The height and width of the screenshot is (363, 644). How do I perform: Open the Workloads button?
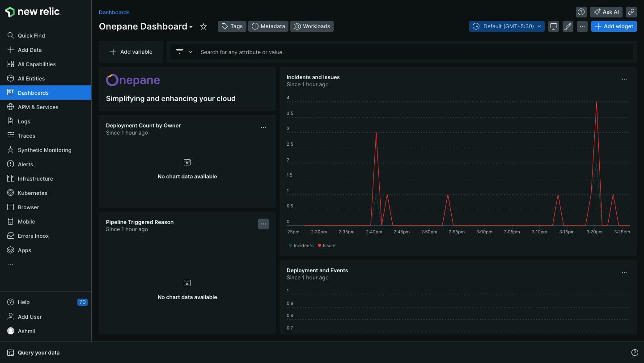pos(312,26)
